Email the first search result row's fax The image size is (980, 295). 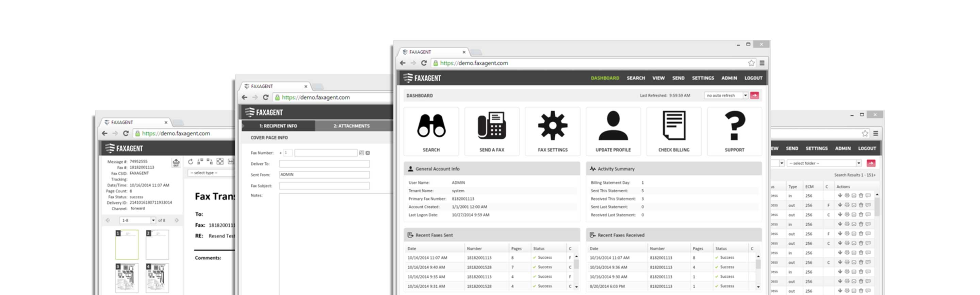pos(854,195)
